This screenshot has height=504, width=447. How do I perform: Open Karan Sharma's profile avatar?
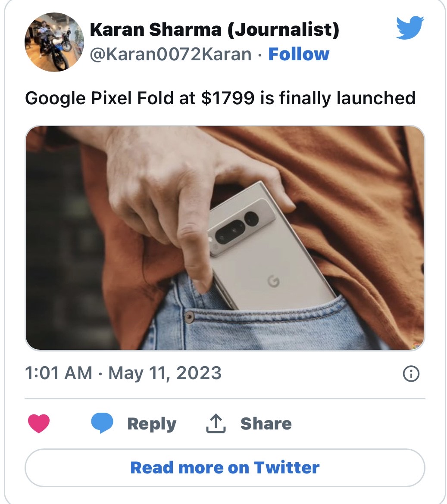click(54, 42)
